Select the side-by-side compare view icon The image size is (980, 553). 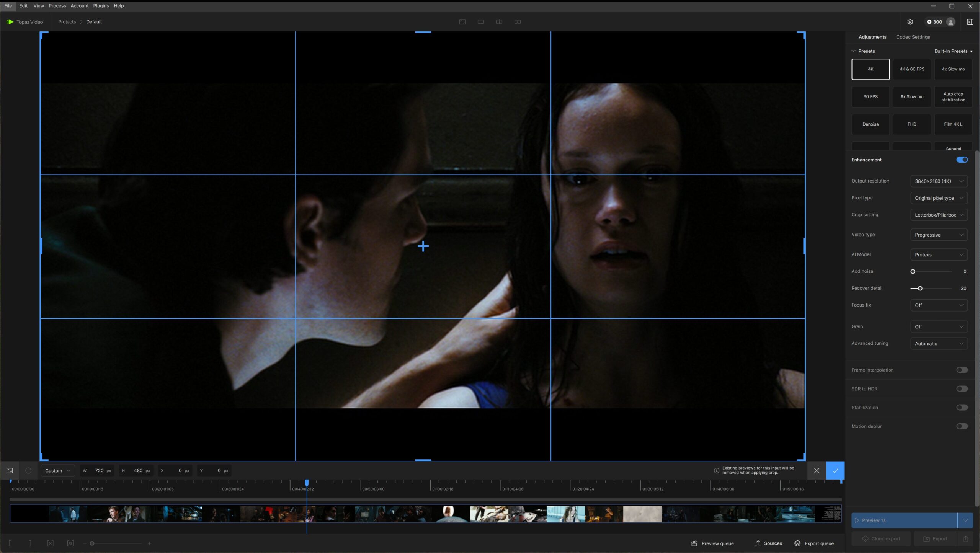(x=517, y=22)
